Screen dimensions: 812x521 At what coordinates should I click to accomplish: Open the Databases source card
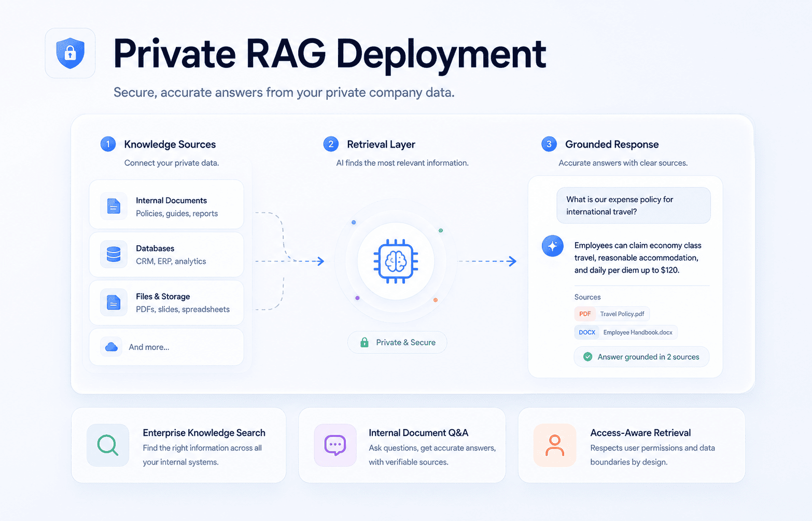[x=166, y=255]
